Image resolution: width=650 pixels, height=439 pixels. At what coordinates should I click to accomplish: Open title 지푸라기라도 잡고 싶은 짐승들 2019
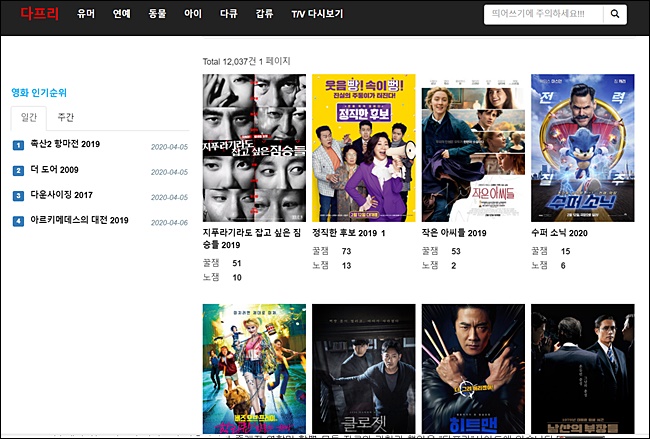pyautogui.click(x=252, y=239)
